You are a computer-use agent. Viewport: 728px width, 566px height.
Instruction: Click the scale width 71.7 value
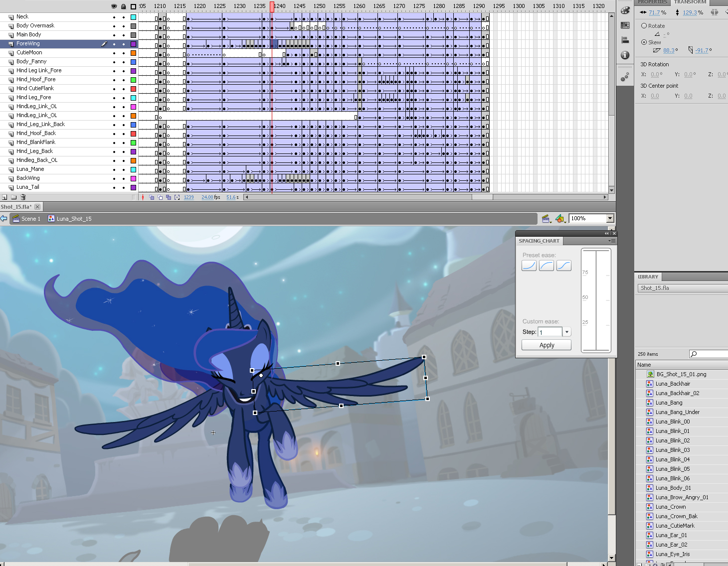pyautogui.click(x=654, y=12)
